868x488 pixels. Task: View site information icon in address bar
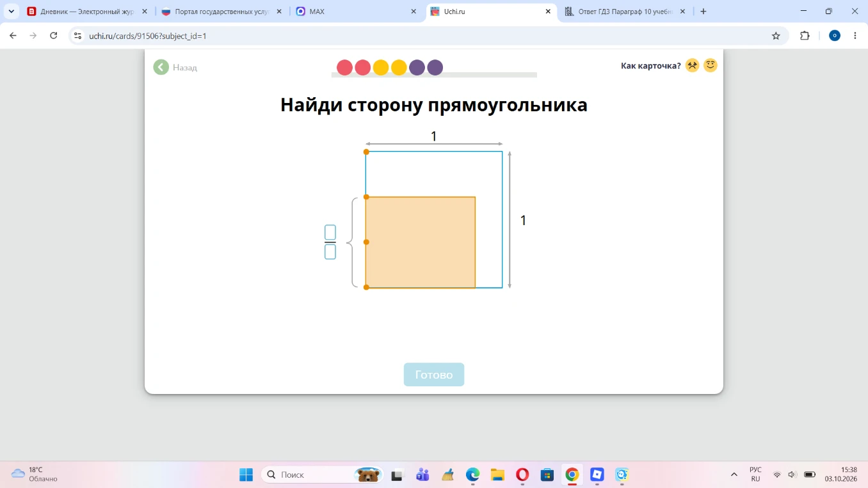(78, 36)
